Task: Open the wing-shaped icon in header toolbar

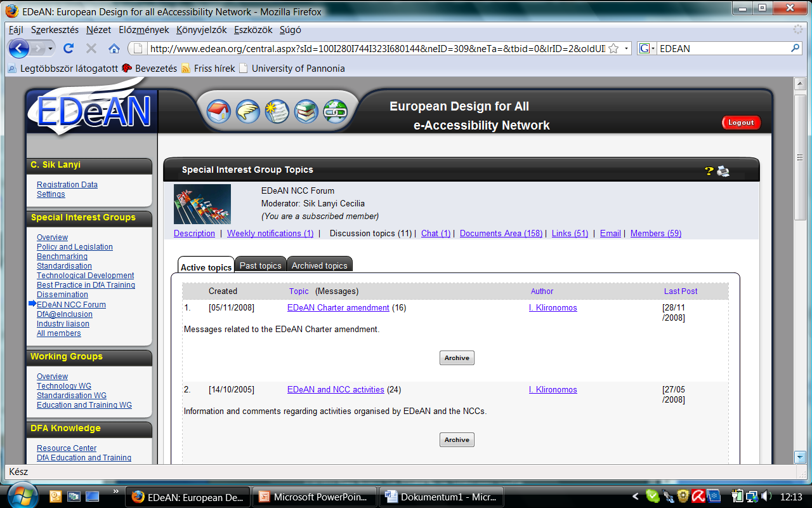Action: [248, 112]
